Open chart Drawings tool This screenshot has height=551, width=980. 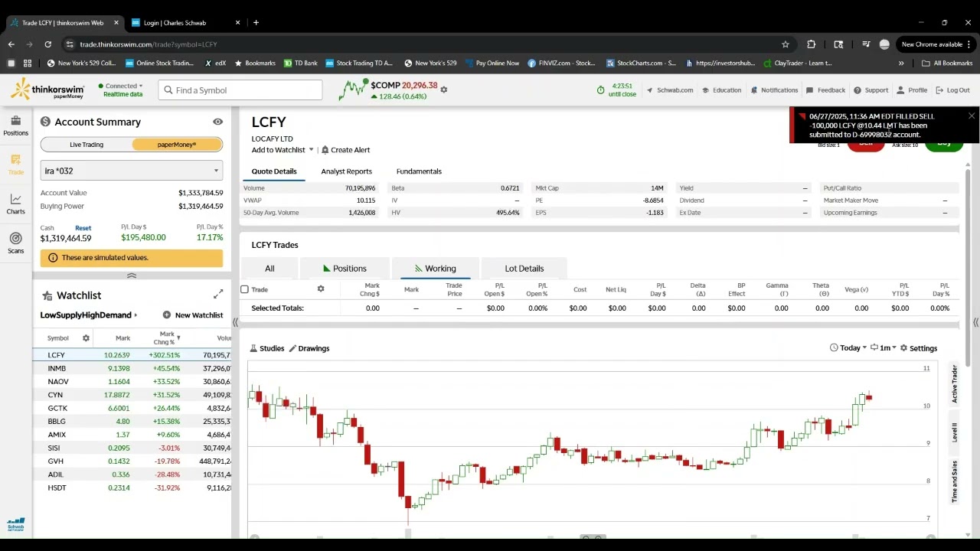tap(309, 348)
